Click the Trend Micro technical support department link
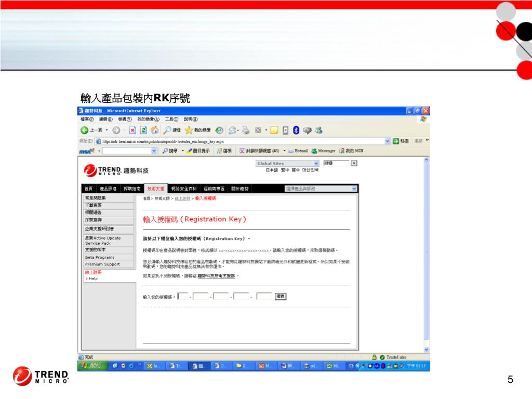Image resolution: width=532 pixels, height=399 pixels. [216, 276]
